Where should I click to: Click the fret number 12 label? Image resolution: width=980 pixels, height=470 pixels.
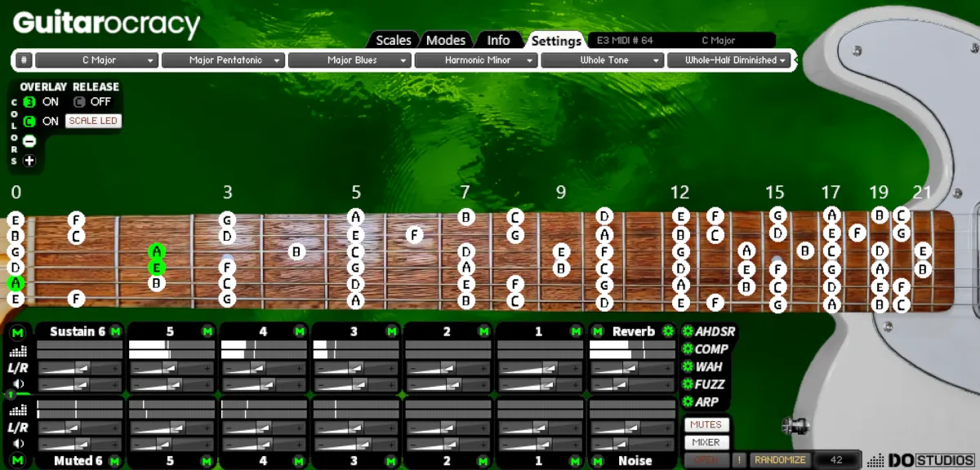coord(679,193)
